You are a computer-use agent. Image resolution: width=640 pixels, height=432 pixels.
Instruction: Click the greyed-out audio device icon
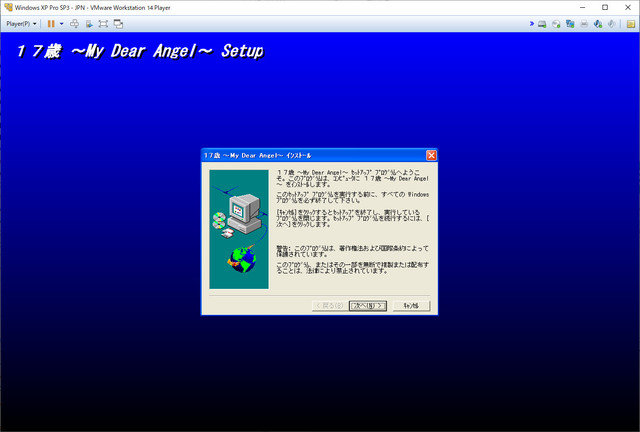pyautogui.click(x=611, y=24)
